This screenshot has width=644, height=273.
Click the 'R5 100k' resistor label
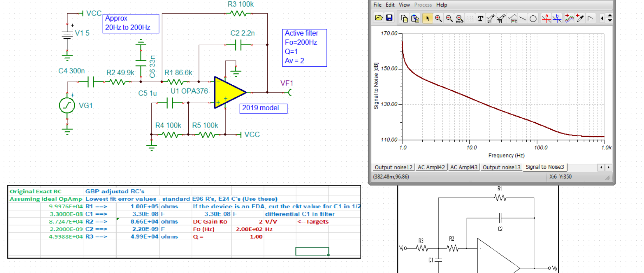click(x=205, y=125)
